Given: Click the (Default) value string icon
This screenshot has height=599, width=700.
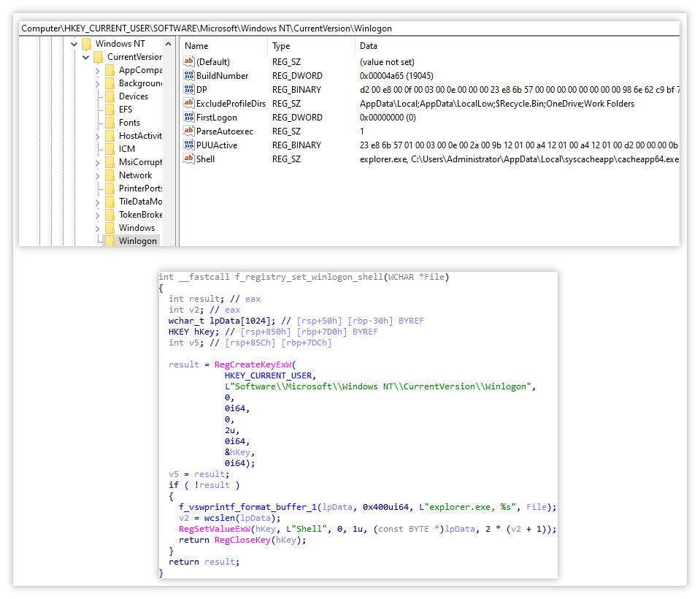Looking at the screenshot, I should pyautogui.click(x=189, y=62).
